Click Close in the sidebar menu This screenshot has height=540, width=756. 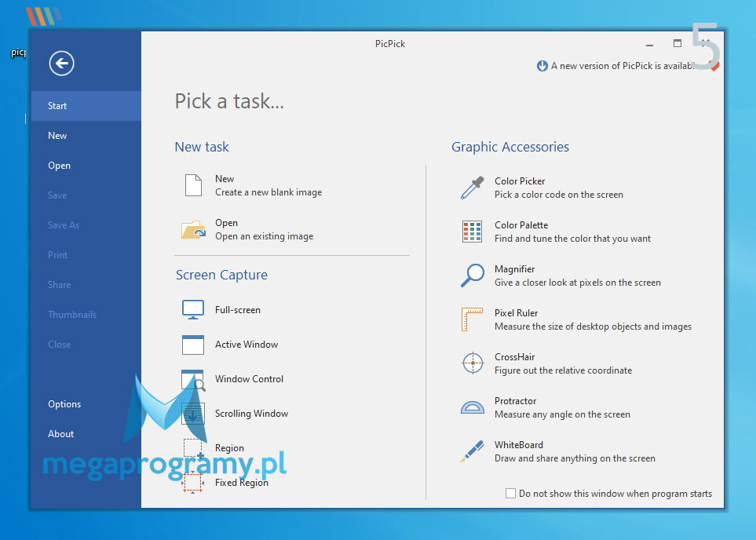(x=86, y=345)
